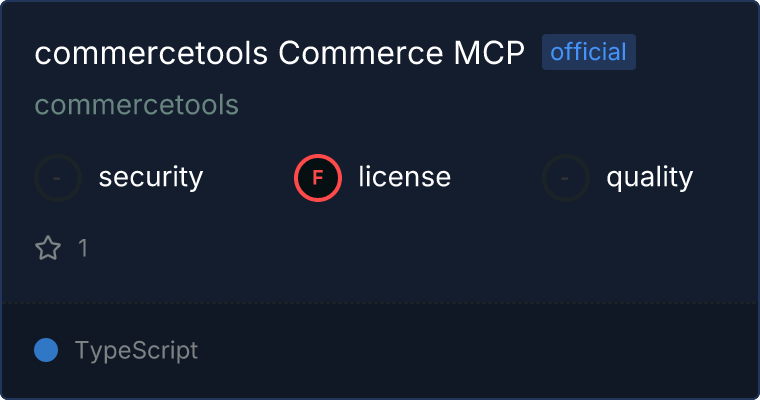Image resolution: width=760 pixels, height=400 pixels.
Task: Click the dotted divider above the footer
Action: [380, 302]
